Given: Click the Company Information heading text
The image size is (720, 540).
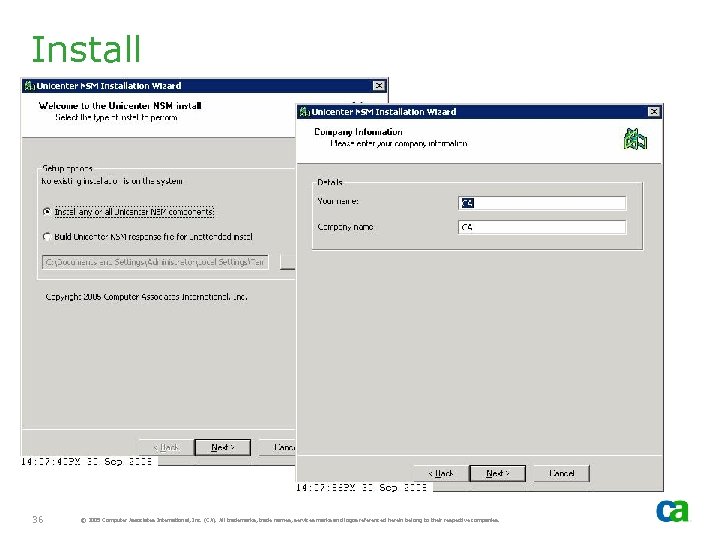Looking at the screenshot, I should click(x=358, y=132).
